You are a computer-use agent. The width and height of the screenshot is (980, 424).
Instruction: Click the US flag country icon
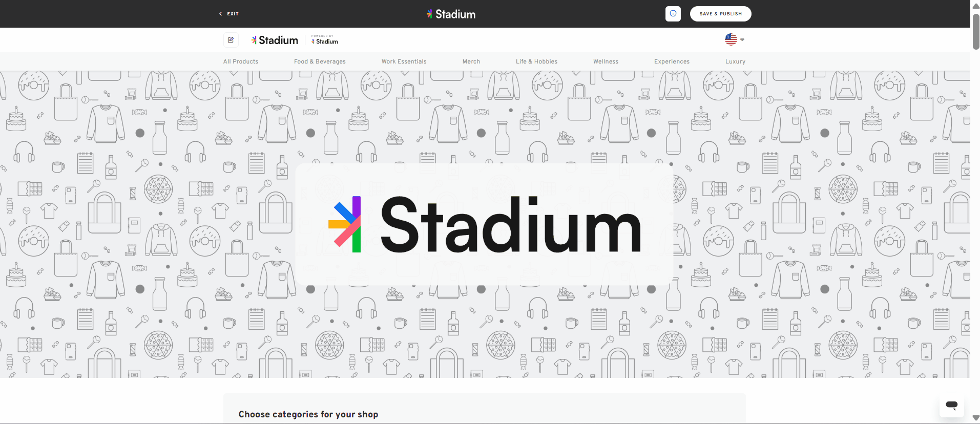[731, 39]
